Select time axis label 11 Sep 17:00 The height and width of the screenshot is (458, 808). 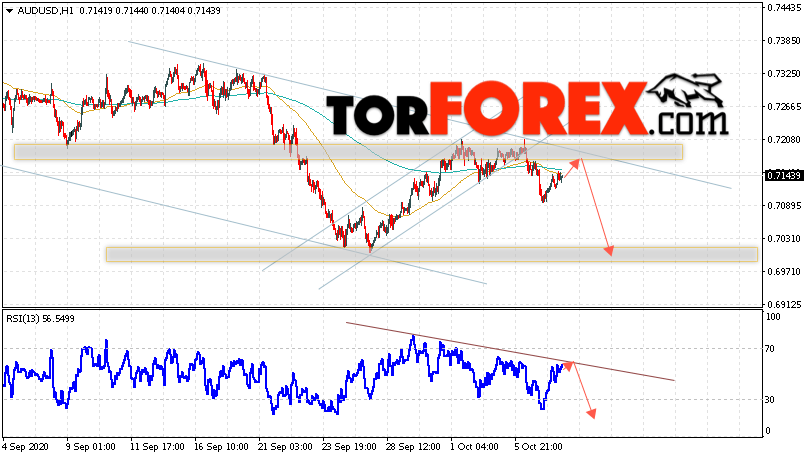coord(156,447)
